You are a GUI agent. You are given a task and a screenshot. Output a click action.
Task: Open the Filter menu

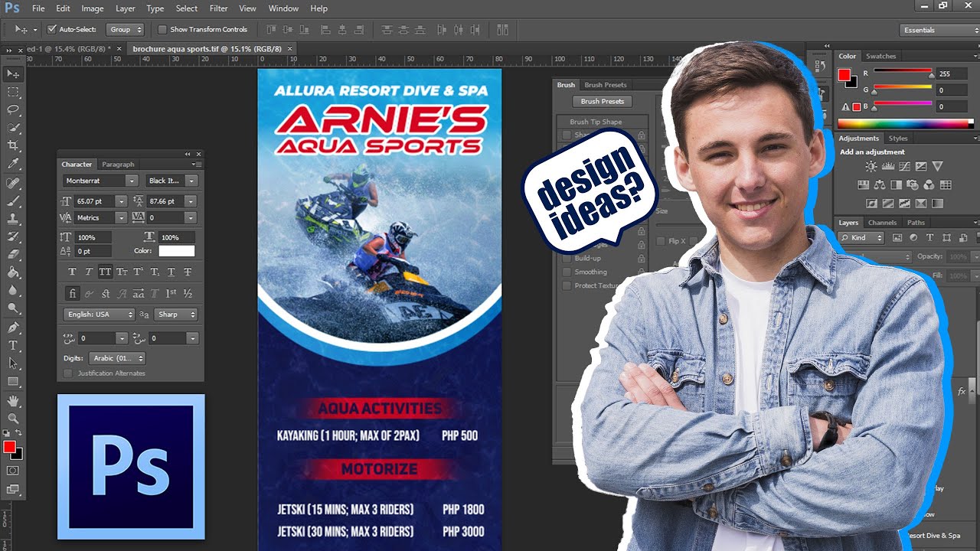[218, 8]
